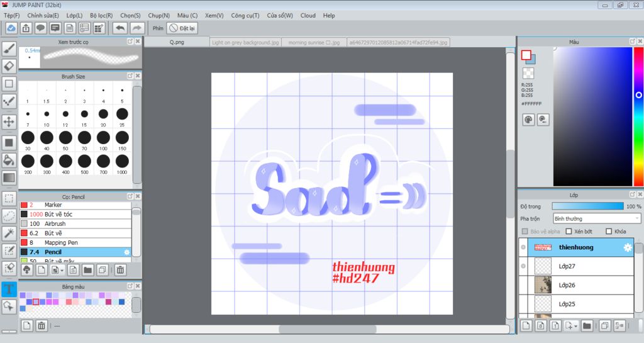Viewport: 644px width, 343px height.
Task: Select the Operation (object select) tool
Action: (9, 306)
